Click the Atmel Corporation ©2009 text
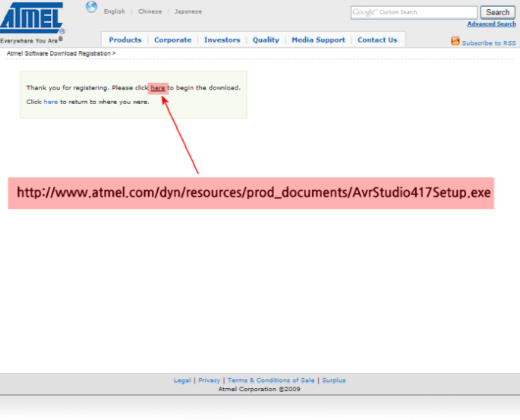Image resolution: width=520 pixels, height=420 pixels. pyautogui.click(x=259, y=389)
